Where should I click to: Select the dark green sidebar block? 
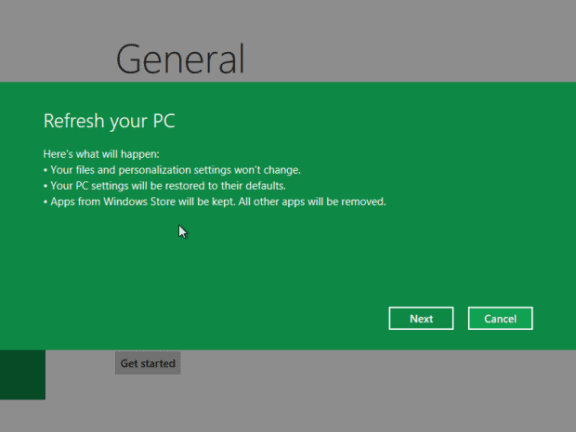click(x=22, y=374)
